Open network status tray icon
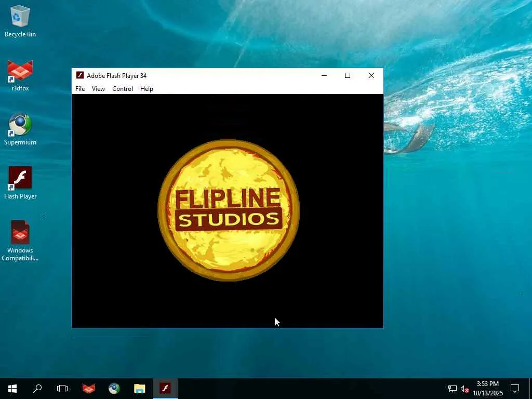The height and width of the screenshot is (399, 532). [x=453, y=389]
